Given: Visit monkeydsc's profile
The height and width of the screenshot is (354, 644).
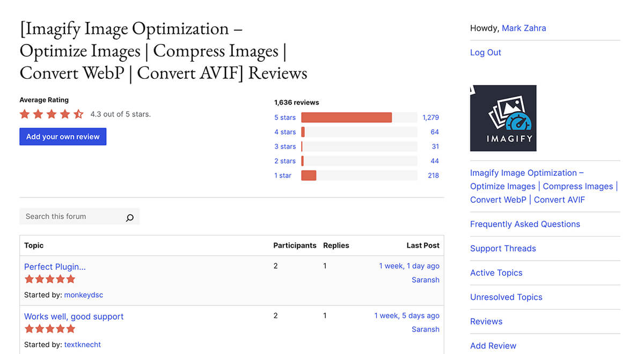Looking at the screenshot, I should pos(83,295).
